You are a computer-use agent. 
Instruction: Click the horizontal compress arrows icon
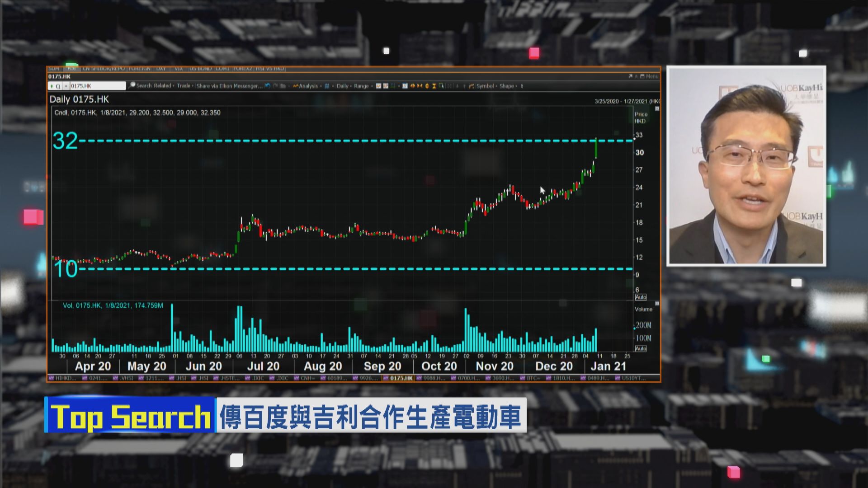420,86
